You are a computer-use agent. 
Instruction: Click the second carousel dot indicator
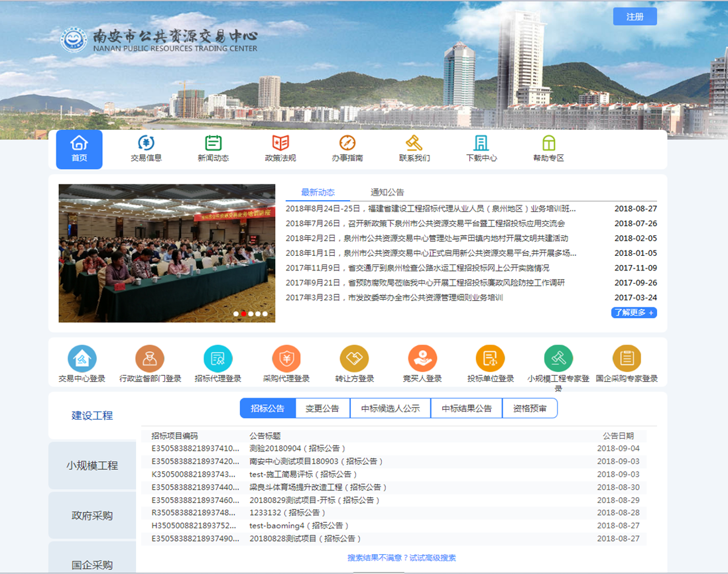tap(243, 314)
